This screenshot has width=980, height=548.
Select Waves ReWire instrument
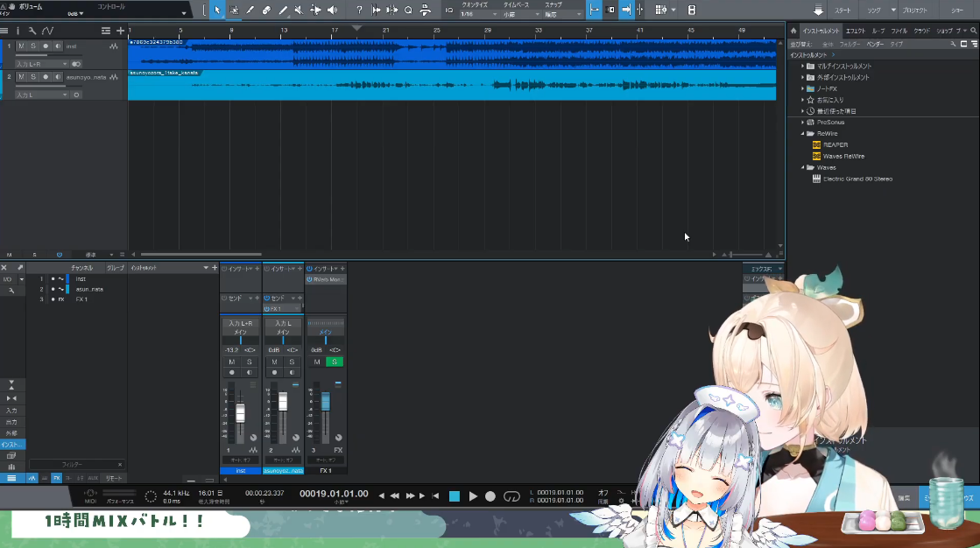point(843,156)
